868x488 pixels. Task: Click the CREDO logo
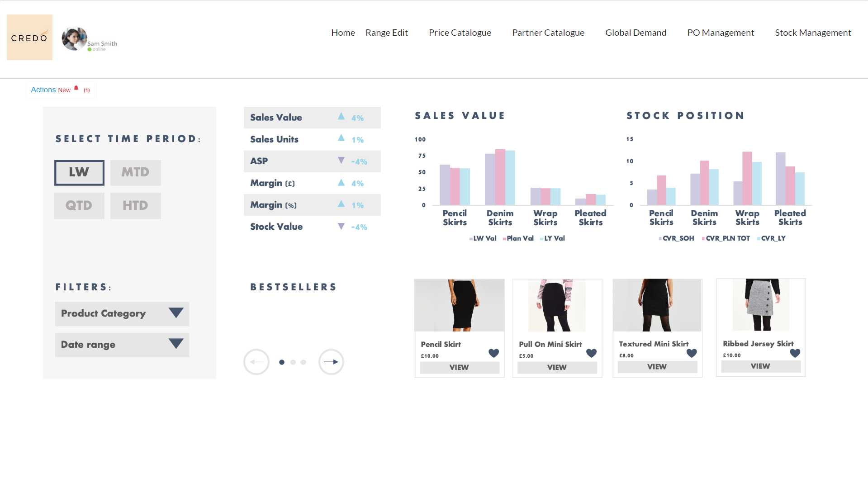coord(29,38)
